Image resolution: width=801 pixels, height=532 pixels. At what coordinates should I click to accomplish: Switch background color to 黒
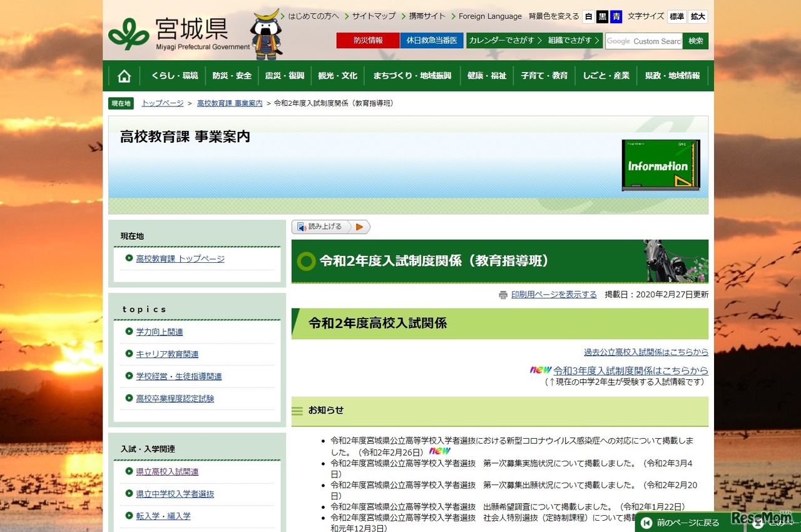coord(601,17)
